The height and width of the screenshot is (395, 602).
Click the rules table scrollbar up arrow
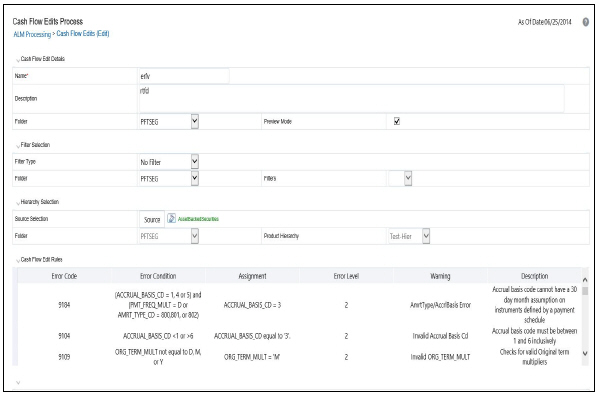pos(585,280)
